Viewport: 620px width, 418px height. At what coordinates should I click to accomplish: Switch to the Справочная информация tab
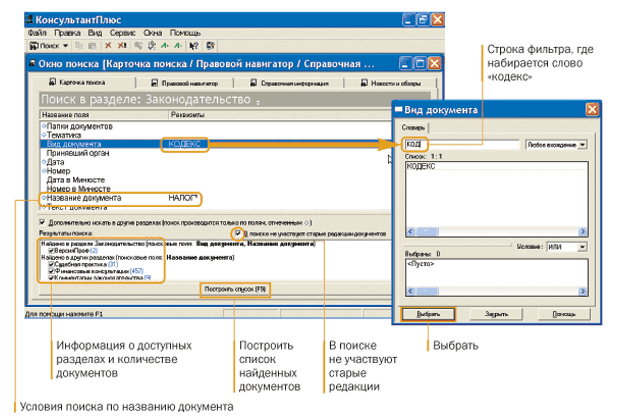coord(289,83)
